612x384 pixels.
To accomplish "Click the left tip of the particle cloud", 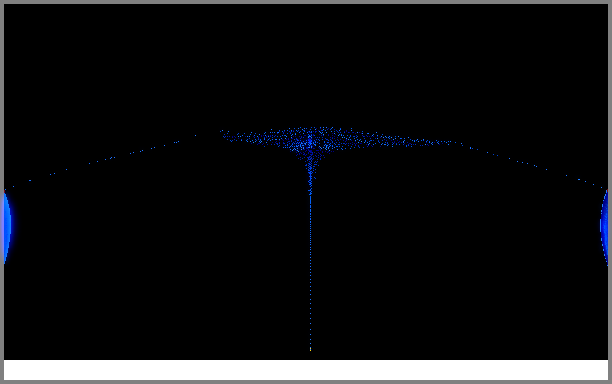I will pos(223,133).
